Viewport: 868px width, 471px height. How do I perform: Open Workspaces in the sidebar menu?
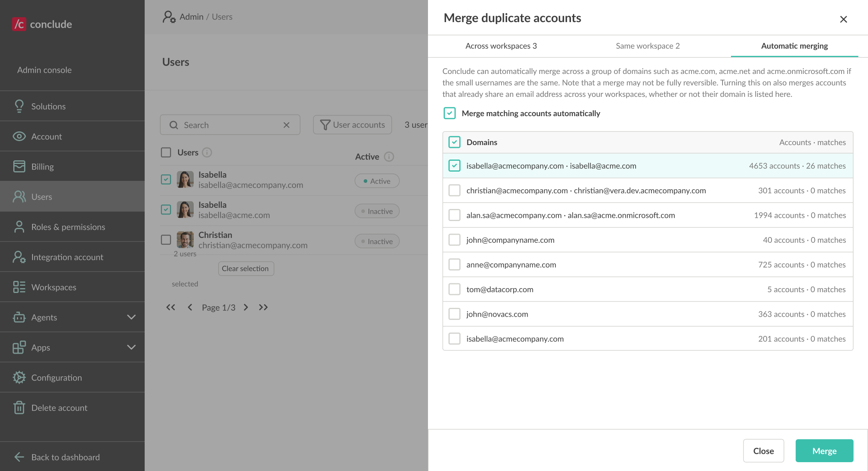click(72, 287)
